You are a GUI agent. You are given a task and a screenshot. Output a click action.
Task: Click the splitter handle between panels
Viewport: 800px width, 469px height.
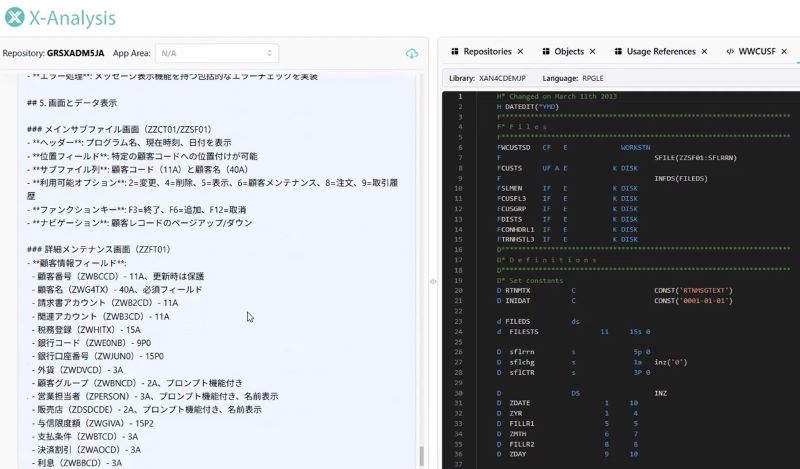[x=433, y=281]
